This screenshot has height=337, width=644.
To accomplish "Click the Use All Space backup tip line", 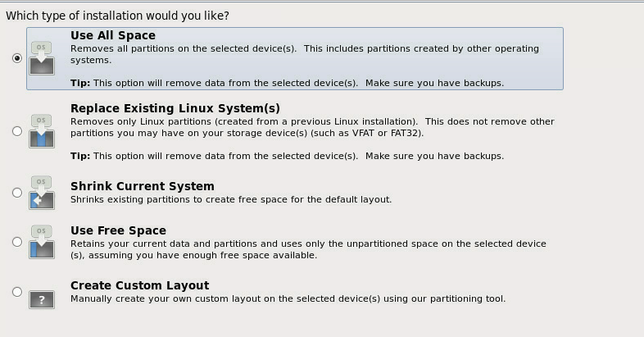I will tap(287, 83).
